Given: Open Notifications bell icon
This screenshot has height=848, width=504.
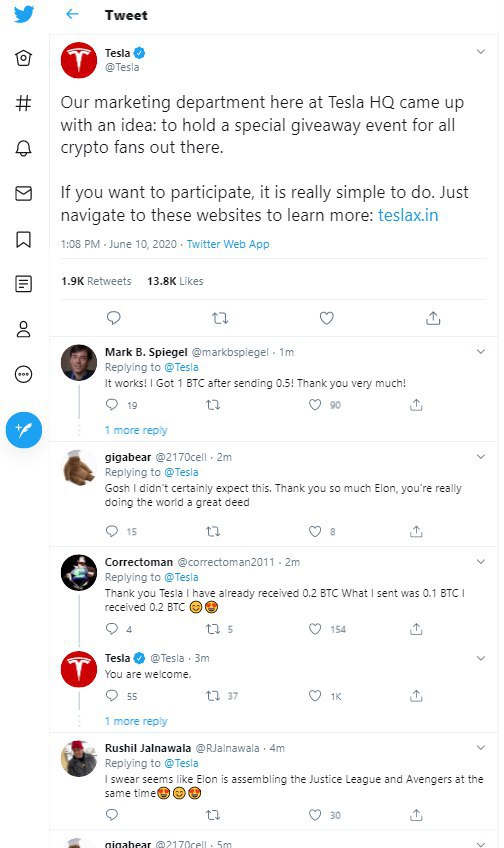Looking at the screenshot, I should pyautogui.click(x=23, y=148).
